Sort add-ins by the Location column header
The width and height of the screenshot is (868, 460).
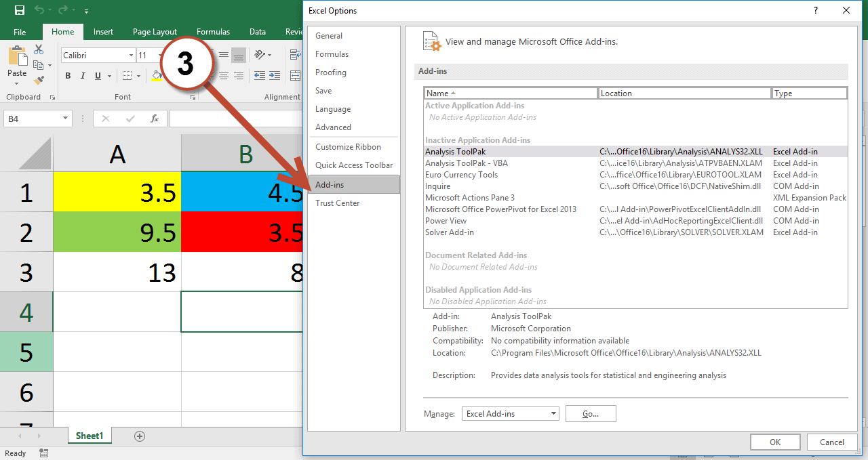(x=685, y=93)
